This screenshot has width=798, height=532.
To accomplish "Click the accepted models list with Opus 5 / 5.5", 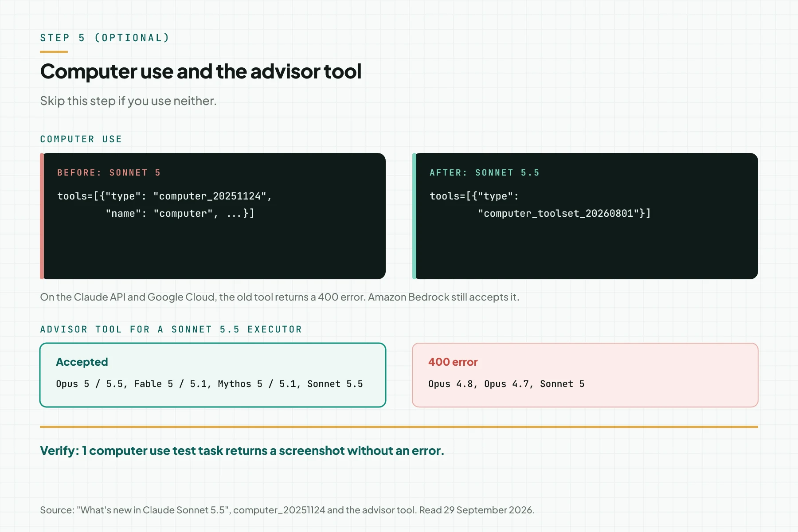I will pos(209,384).
